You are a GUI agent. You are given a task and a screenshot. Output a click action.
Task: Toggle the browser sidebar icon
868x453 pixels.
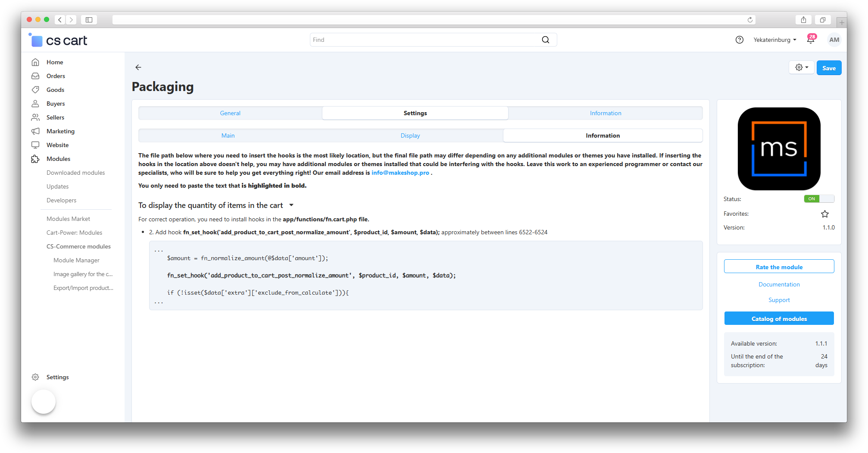coord(89,20)
